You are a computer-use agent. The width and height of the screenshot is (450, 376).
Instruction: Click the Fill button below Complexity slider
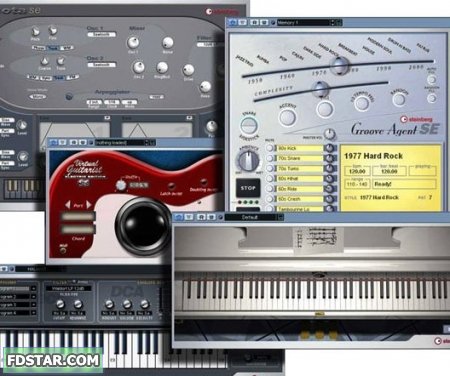click(x=325, y=109)
